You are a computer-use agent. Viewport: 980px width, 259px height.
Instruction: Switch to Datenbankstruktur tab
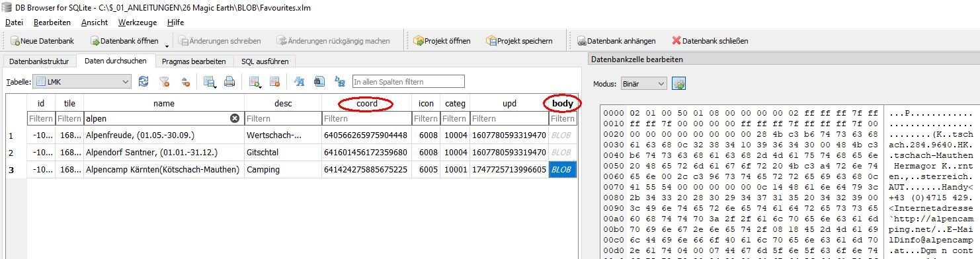(x=39, y=61)
